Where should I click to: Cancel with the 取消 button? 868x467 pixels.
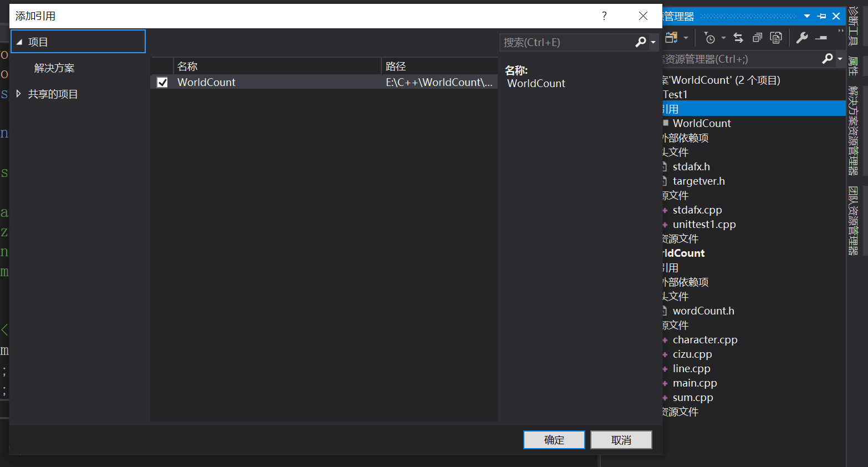click(621, 440)
